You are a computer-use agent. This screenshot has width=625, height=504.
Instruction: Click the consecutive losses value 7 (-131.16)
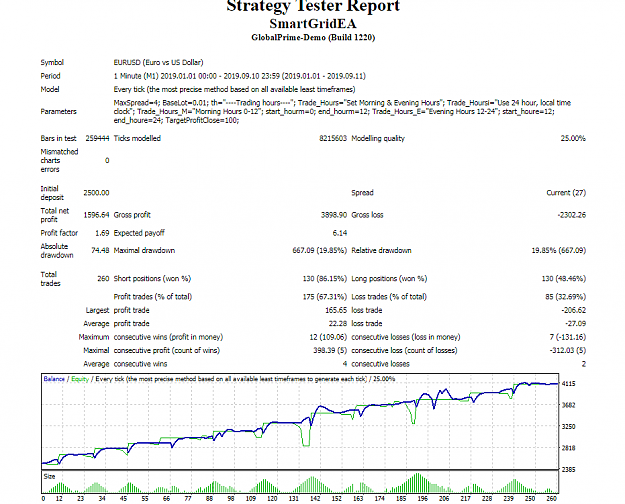click(x=568, y=337)
